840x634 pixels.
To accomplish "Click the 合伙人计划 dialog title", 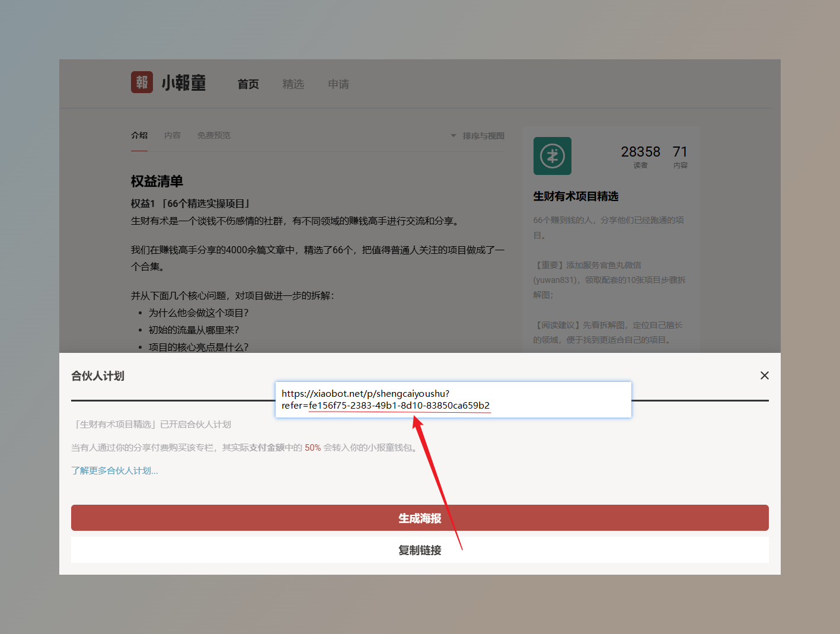I will tap(98, 376).
